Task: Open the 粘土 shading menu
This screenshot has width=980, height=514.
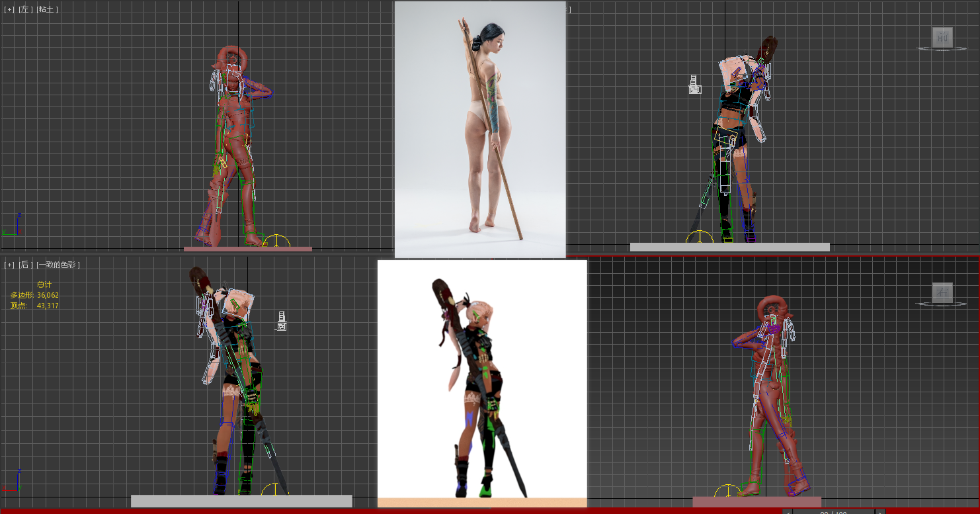Action: [48, 10]
